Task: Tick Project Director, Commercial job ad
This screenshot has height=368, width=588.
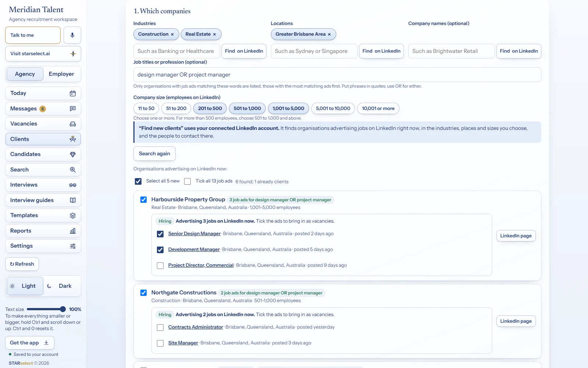Action: [160, 266]
